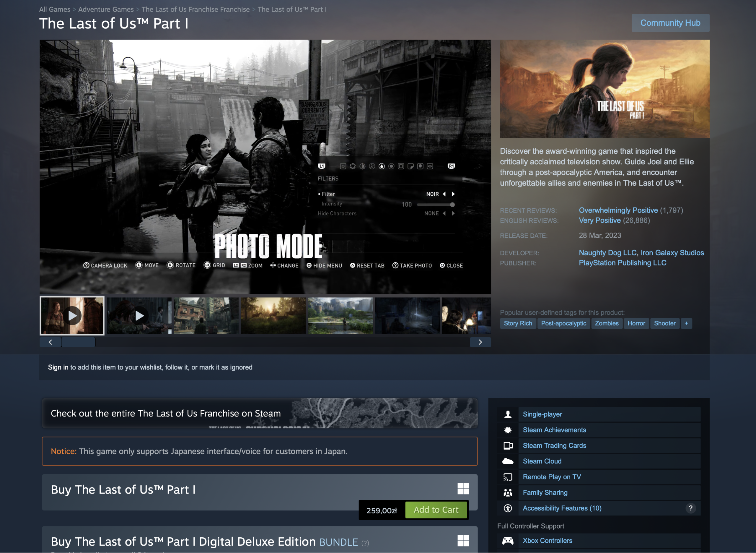Open Overwhelmingly Positive recent reviews
The width and height of the screenshot is (756, 553).
pos(618,210)
